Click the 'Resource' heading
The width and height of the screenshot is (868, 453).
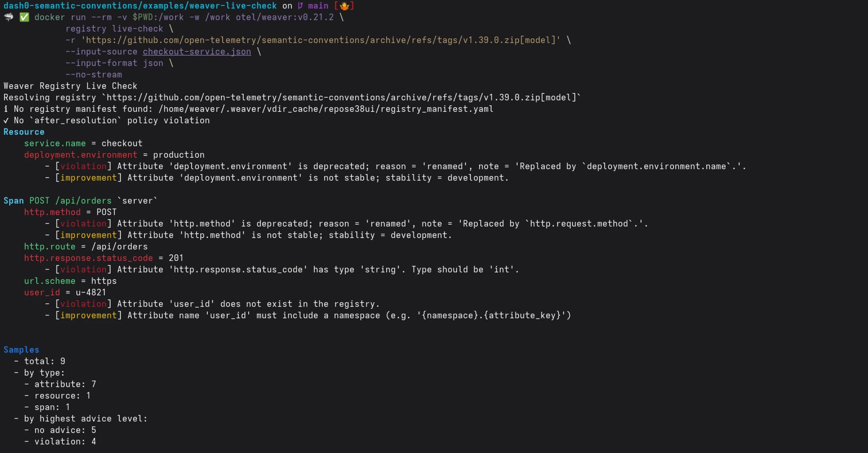[x=24, y=132]
